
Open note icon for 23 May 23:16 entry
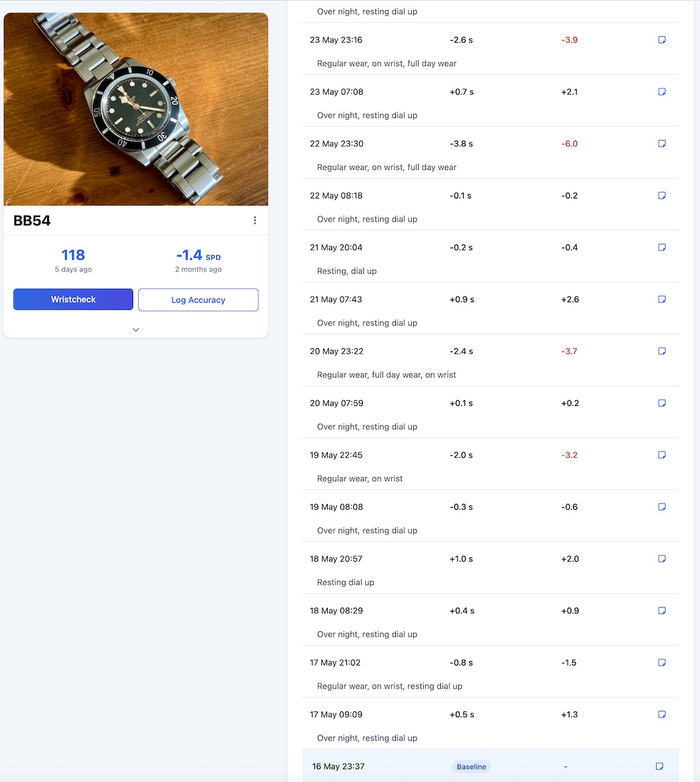(x=662, y=40)
